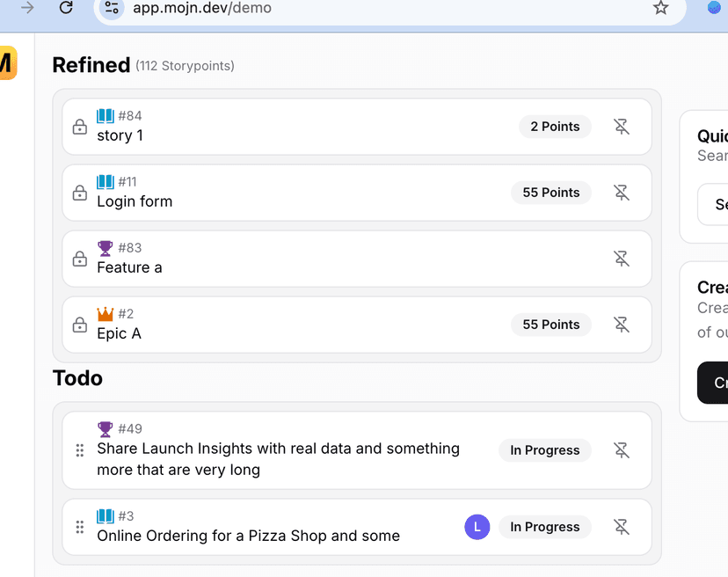Click the pin icon for Epic A
The width and height of the screenshot is (728, 577).
point(622,325)
